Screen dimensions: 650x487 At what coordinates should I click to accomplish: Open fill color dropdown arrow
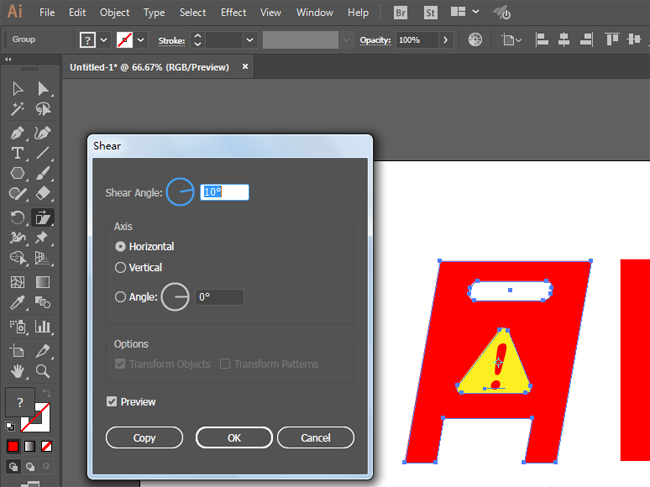(x=104, y=40)
